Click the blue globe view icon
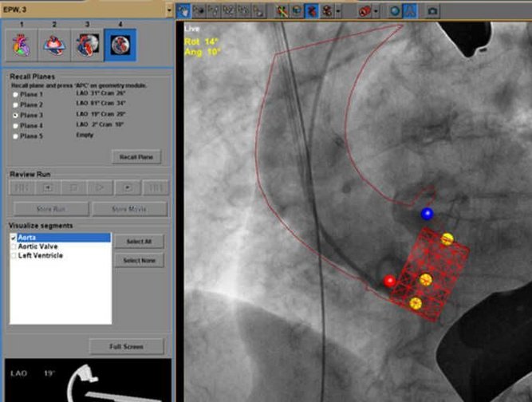This screenshot has height=402, width=532. [297, 11]
